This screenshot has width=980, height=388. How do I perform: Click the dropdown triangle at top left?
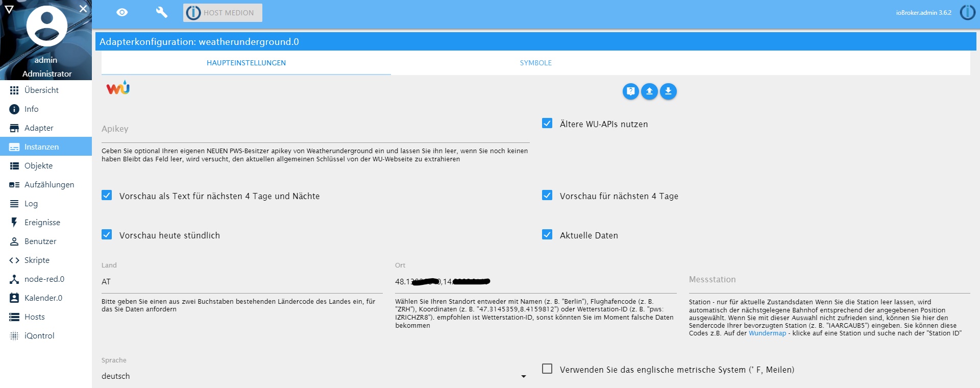tap(9, 9)
